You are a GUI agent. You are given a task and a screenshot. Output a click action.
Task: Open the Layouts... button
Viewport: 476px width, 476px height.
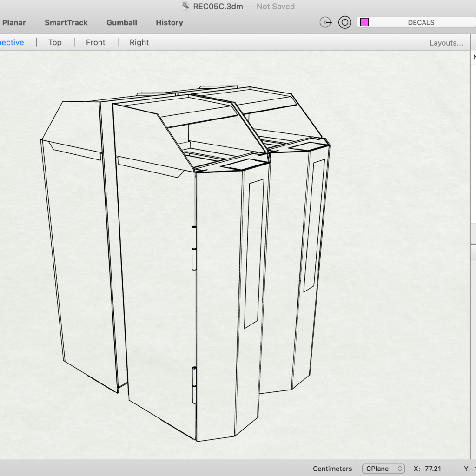[x=446, y=43]
